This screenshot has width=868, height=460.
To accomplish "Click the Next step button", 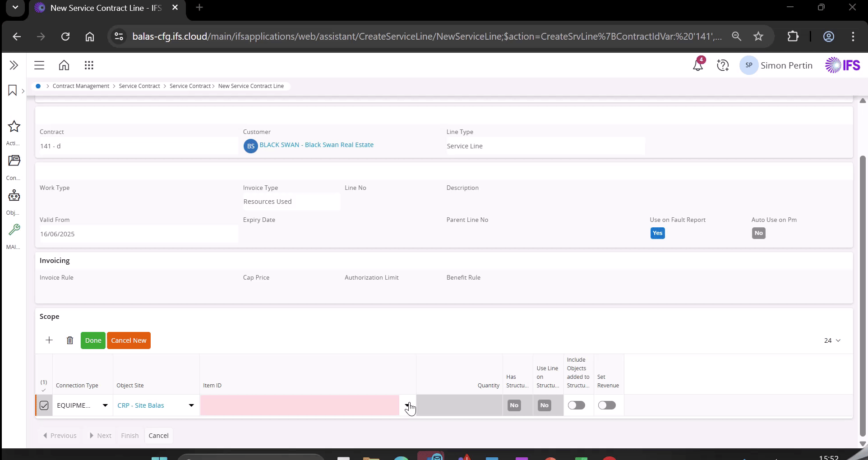I will point(100,436).
